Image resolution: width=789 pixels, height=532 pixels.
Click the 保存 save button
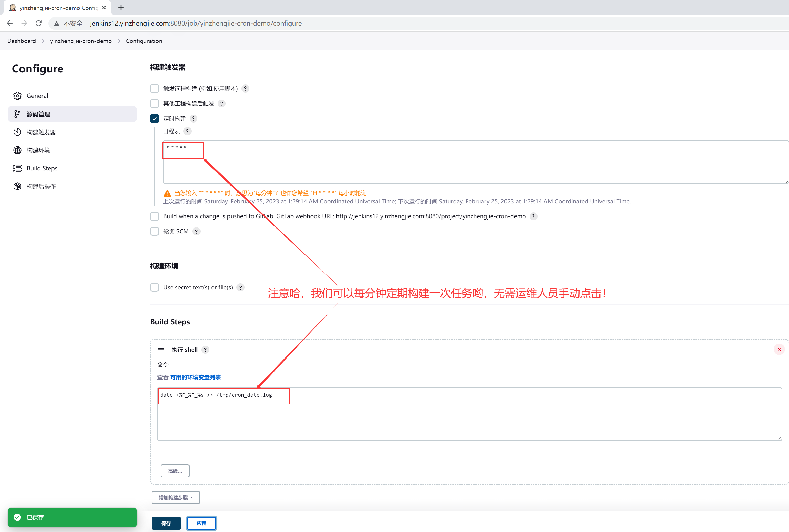(x=166, y=523)
